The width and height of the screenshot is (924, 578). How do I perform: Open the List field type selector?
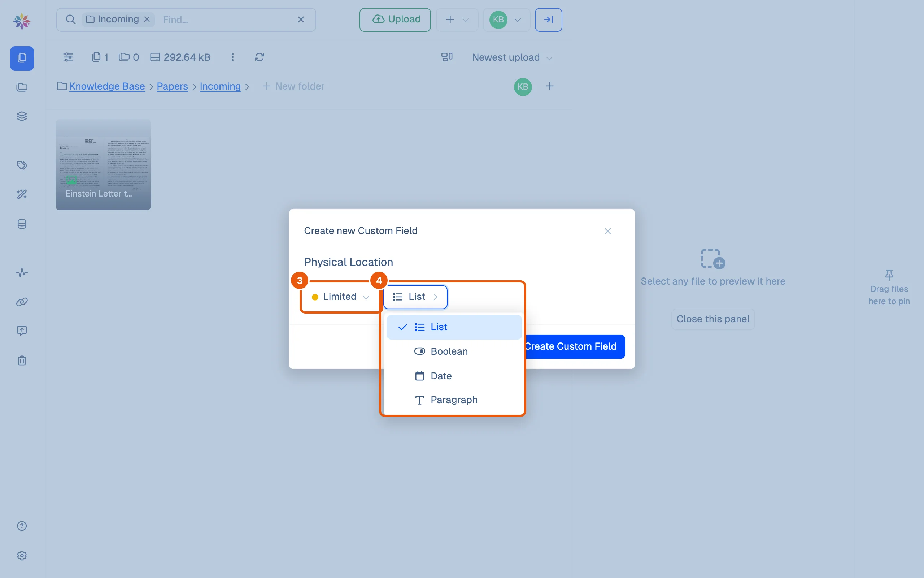coord(415,297)
